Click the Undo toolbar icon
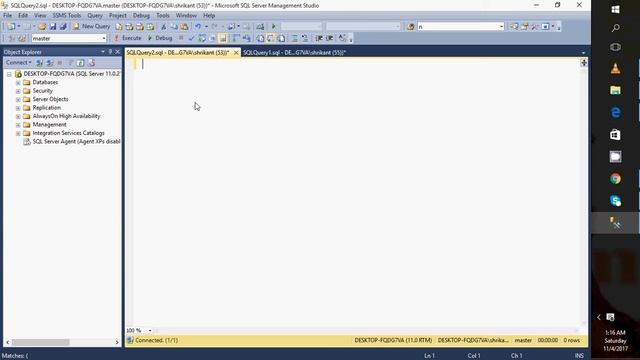 coord(198,27)
